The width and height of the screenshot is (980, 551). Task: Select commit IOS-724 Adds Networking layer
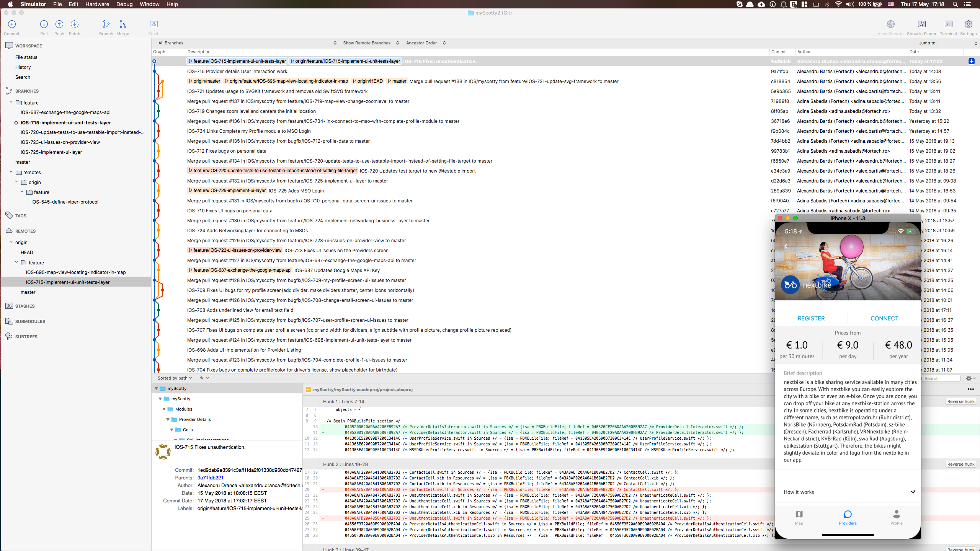click(x=247, y=231)
